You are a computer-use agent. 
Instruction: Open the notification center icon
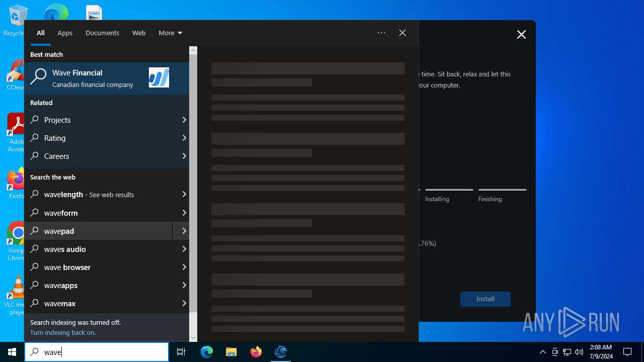click(627, 352)
